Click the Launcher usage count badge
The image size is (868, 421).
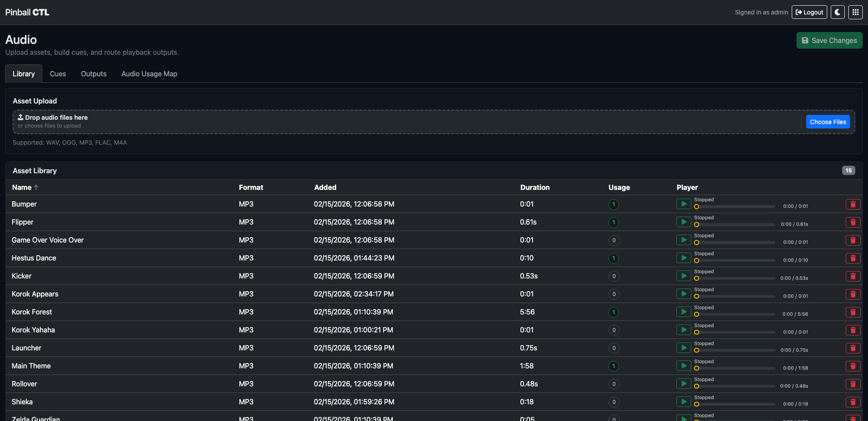point(614,348)
